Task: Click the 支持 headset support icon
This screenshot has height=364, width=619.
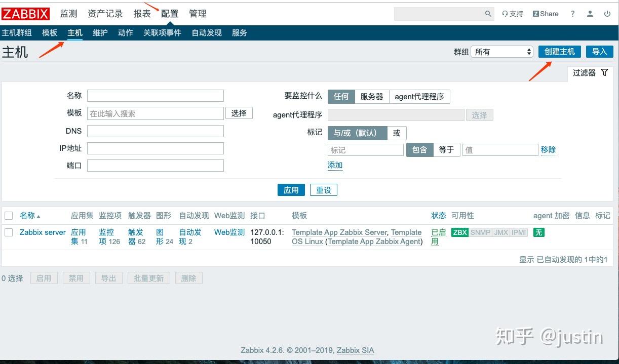Action: 512,14
